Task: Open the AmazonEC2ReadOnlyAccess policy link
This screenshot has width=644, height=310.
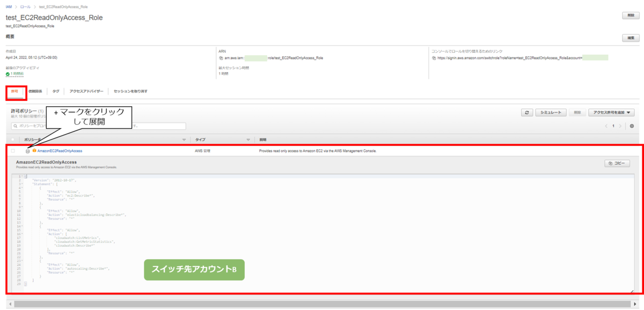Action: [x=60, y=151]
